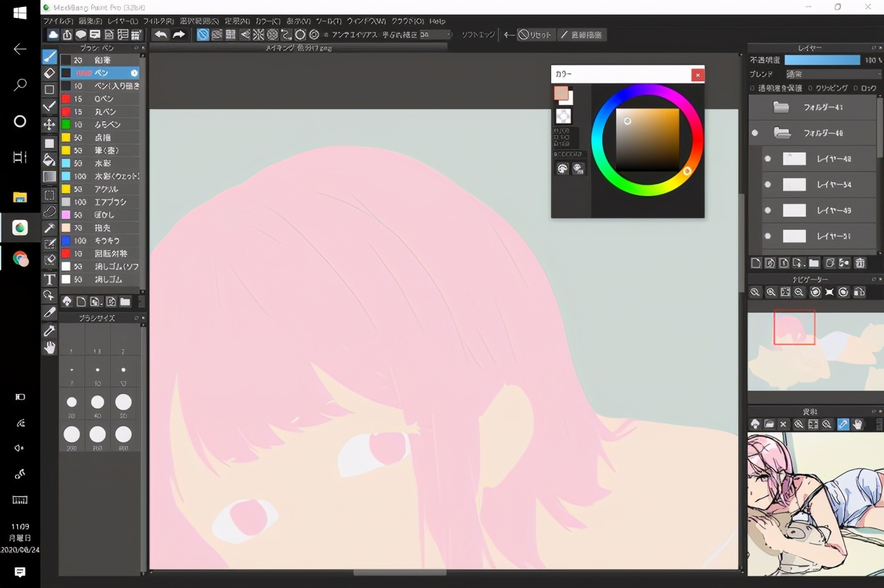Pick the Hand pan tool
This screenshot has height=588, width=884.
50,348
